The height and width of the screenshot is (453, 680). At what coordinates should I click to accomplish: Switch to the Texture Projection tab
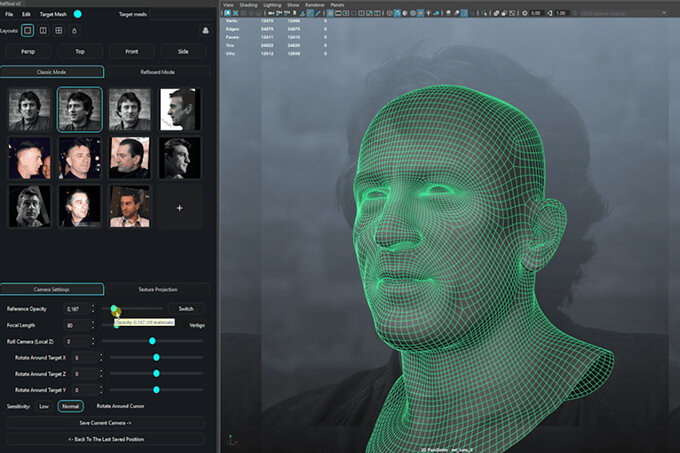click(x=157, y=288)
